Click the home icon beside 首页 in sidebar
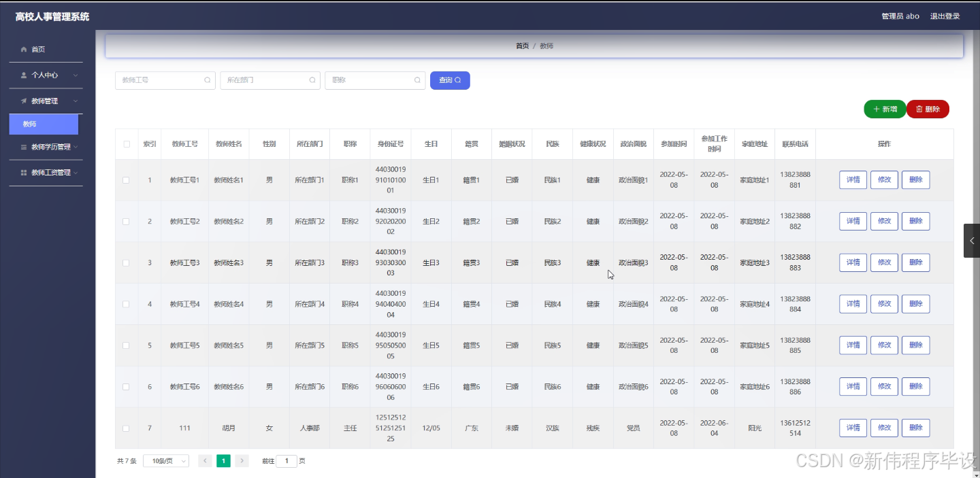 tap(24, 50)
